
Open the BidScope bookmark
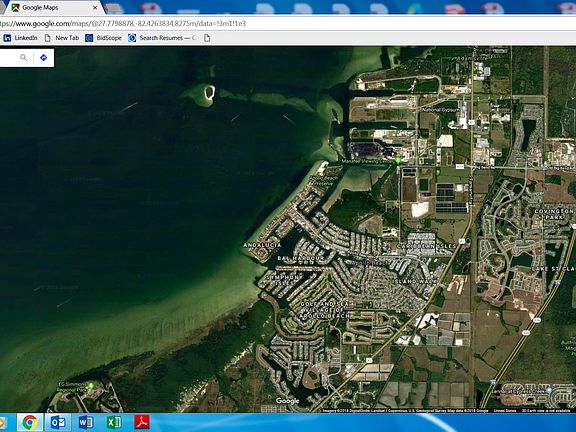click(103, 38)
